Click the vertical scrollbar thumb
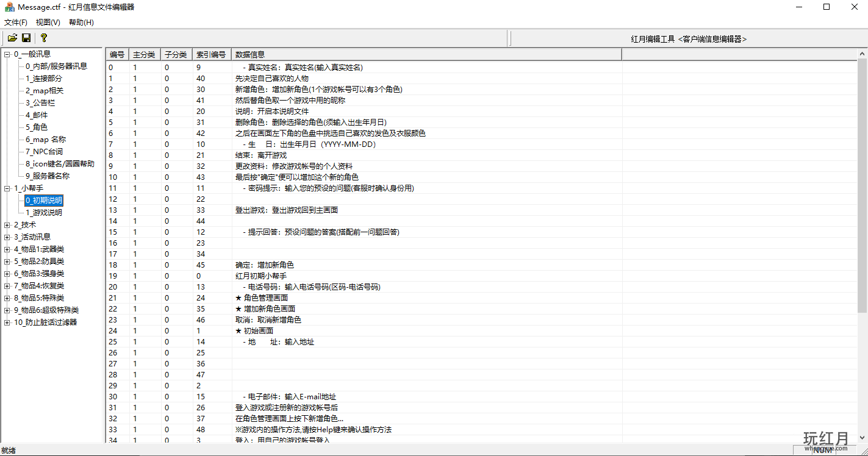The width and height of the screenshot is (868, 456). [862, 185]
